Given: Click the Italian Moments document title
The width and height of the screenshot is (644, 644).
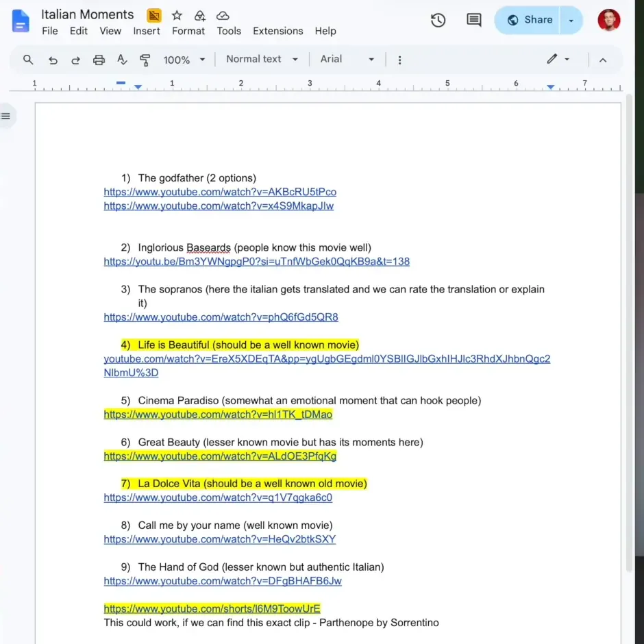Looking at the screenshot, I should (x=87, y=15).
